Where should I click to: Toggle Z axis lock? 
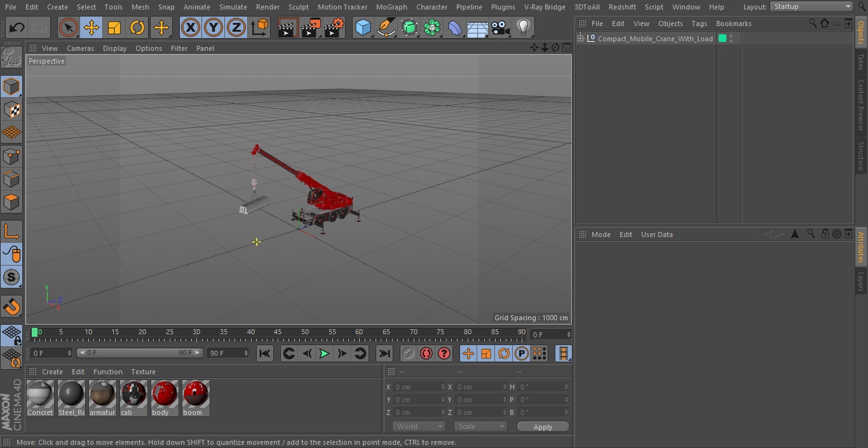[236, 27]
